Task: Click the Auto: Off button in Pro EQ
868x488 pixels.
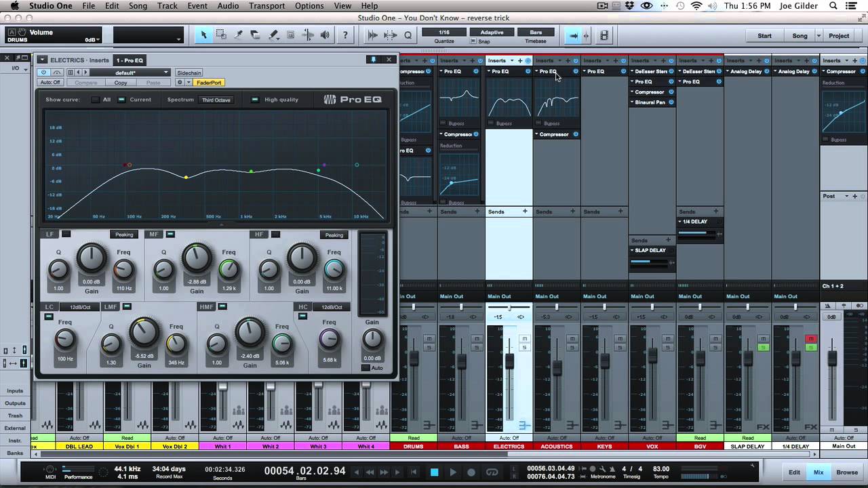Action: pyautogui.click(x=50, y=83)
